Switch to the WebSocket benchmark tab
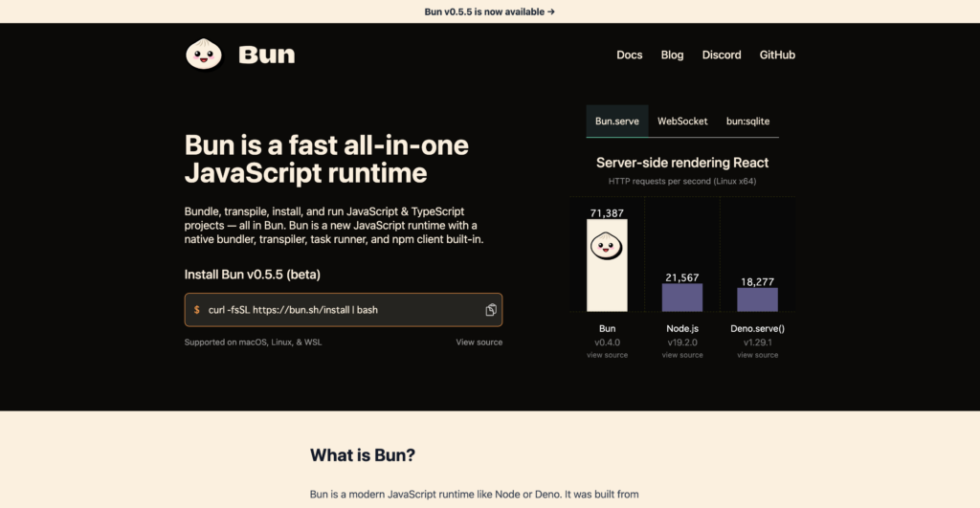 coord(682,121)
